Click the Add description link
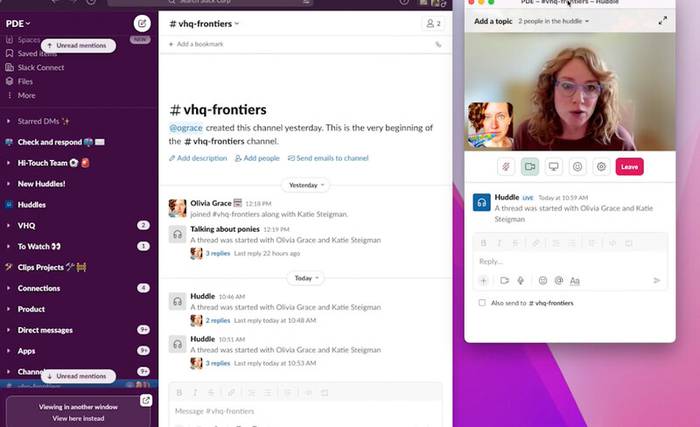This screenshot has height=427, width=700. tap(198, 158)
